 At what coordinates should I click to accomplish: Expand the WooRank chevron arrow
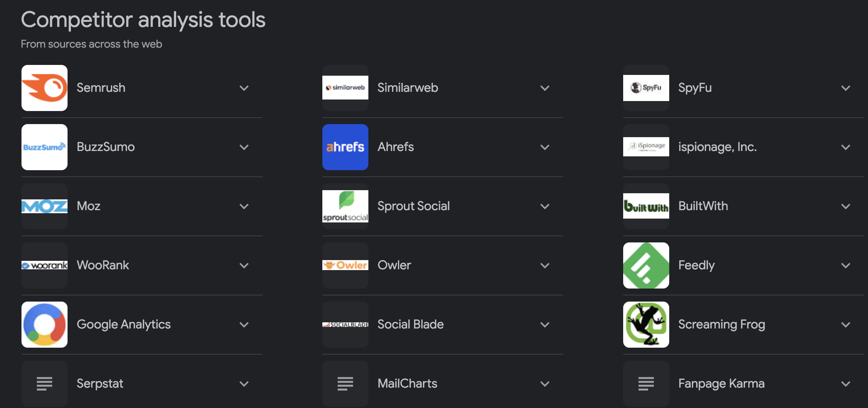[x=244, y=265]
